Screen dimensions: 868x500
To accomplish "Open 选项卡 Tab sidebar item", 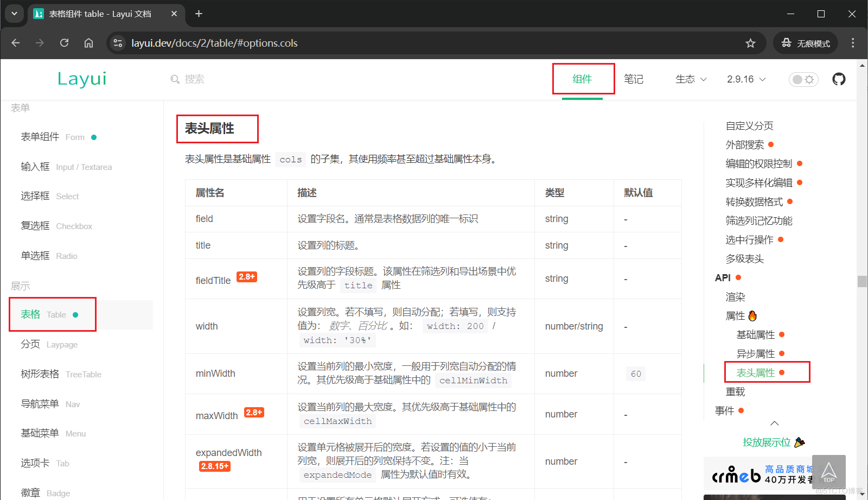I will (x=45, y=463).
